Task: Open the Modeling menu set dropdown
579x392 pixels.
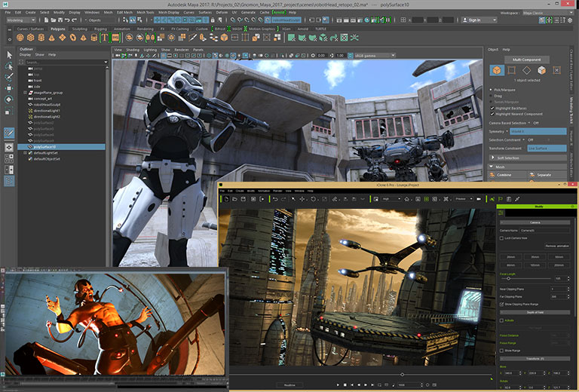Action: pyautogui.click(x=20, y=20)
